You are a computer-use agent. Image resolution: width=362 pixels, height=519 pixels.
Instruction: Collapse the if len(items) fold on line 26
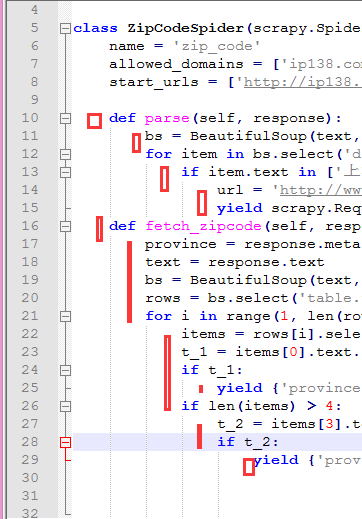(x=65, y=407)
